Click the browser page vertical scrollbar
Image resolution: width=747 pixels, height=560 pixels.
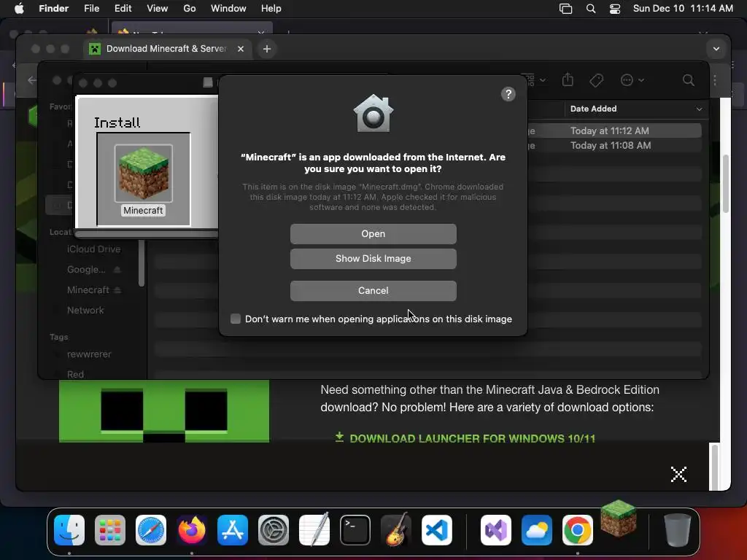[726, 183]
